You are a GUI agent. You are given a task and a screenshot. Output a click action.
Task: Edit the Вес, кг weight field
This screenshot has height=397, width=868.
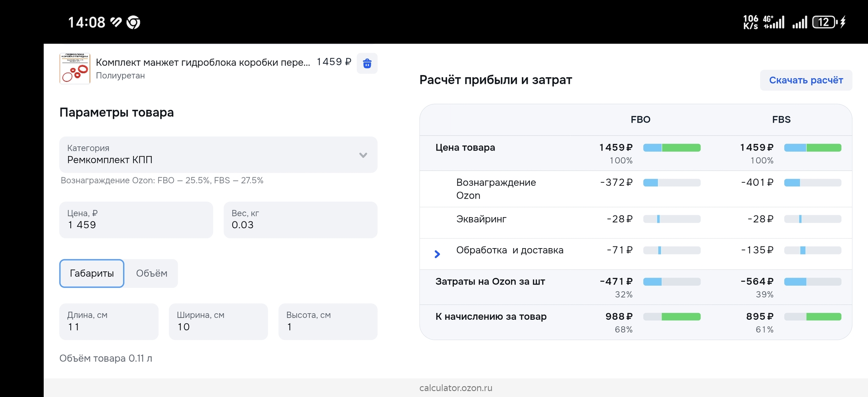tap(300, 220)
